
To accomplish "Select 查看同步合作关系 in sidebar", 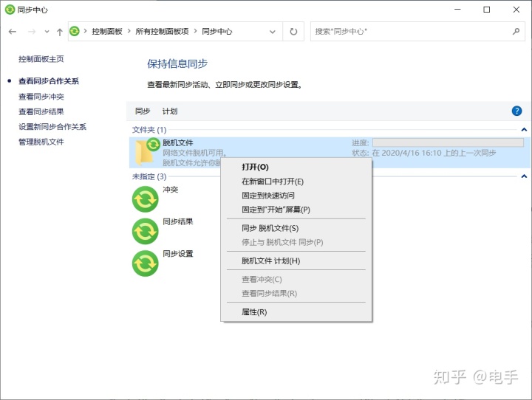I will tap(49, 81).
